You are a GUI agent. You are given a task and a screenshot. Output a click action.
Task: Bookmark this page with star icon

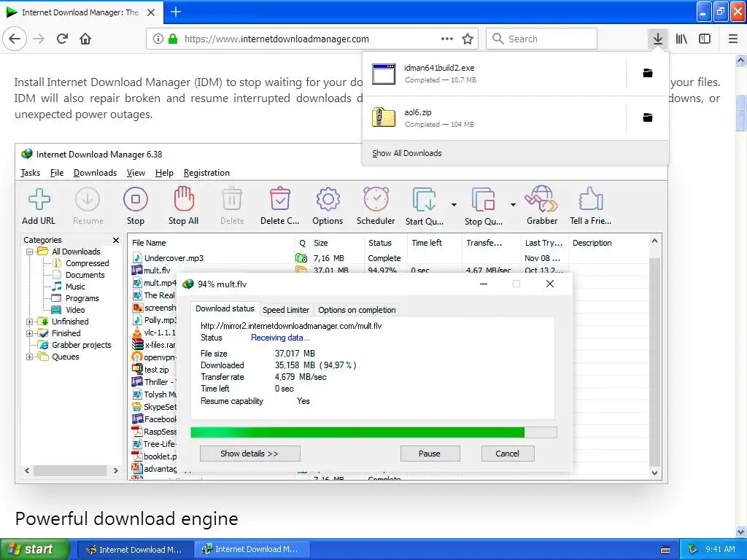(468, 39)
